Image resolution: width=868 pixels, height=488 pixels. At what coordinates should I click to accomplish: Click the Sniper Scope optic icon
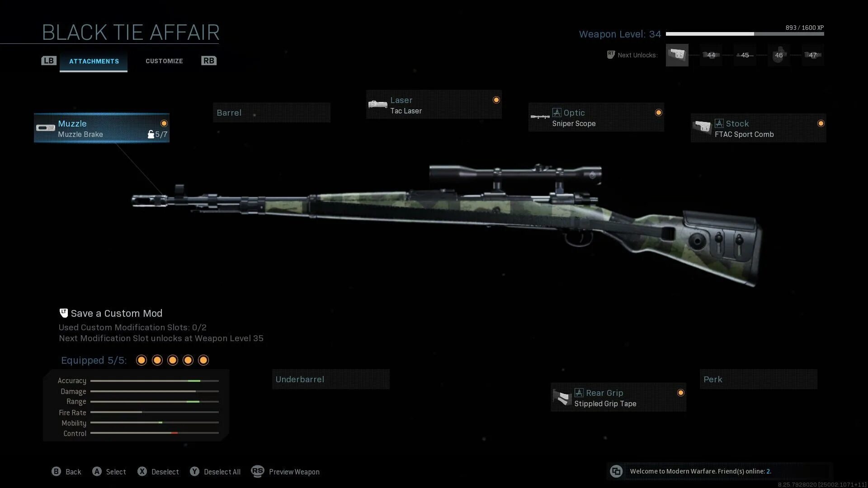[540, 117]
